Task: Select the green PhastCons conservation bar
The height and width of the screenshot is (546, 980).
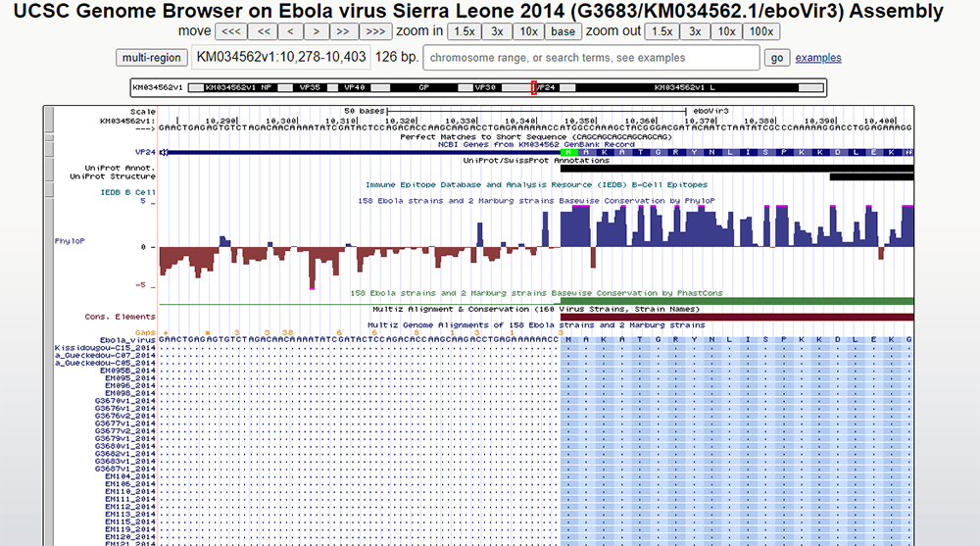Action: click(735, 301)
